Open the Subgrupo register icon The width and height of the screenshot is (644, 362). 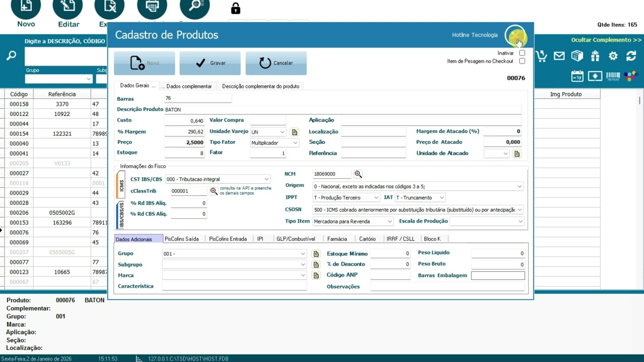click(316, 264)
